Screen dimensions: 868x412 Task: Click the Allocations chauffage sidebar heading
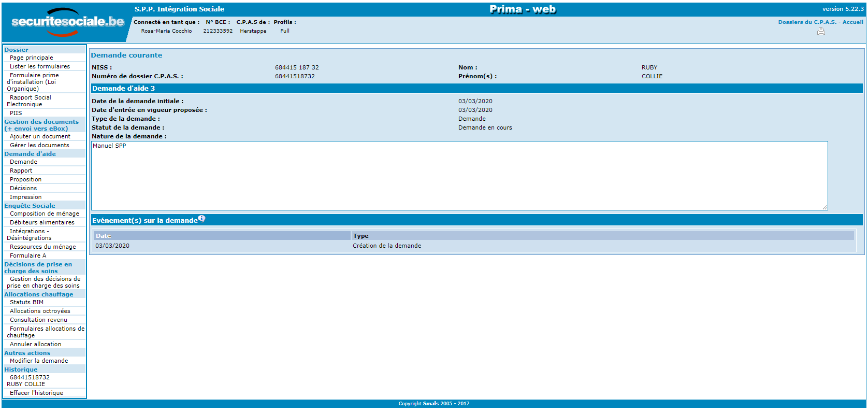(38, 294)
